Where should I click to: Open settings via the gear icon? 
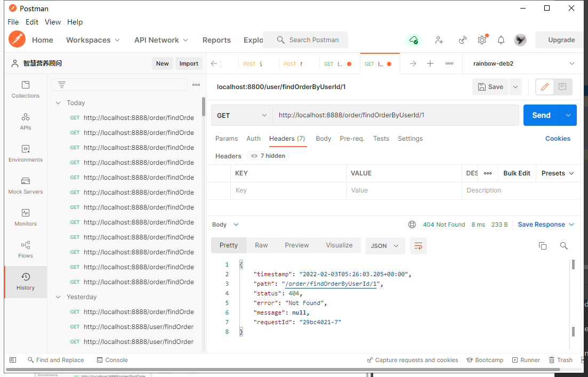(482, 40)
